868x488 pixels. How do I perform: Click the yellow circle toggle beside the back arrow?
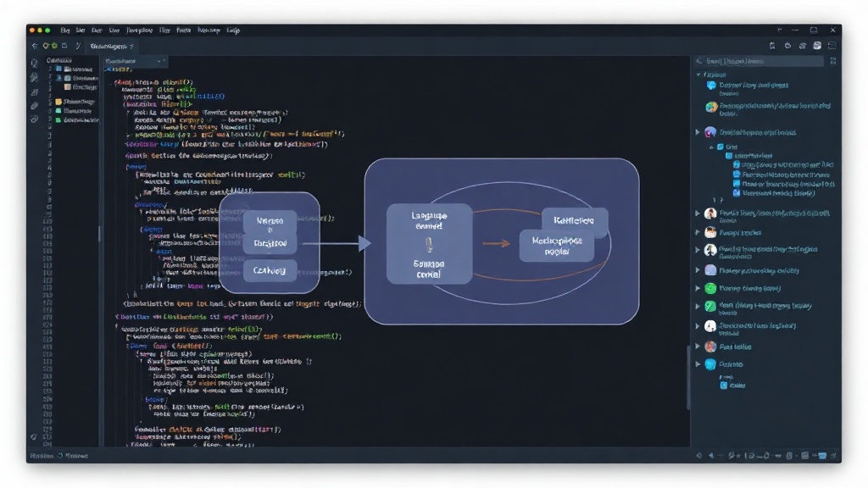(x=46, y=46)
